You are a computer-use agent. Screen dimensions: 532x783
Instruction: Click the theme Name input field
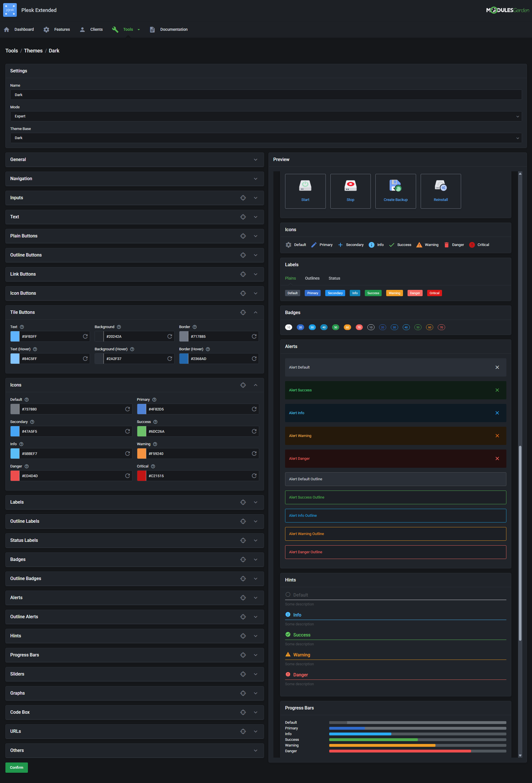tap(266, 95)
